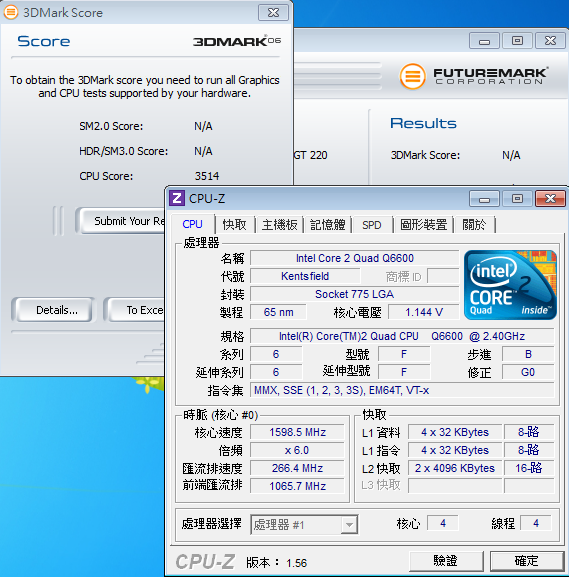
Task: Maximize the Futuremark main window
Action: [x=517, y=40]
